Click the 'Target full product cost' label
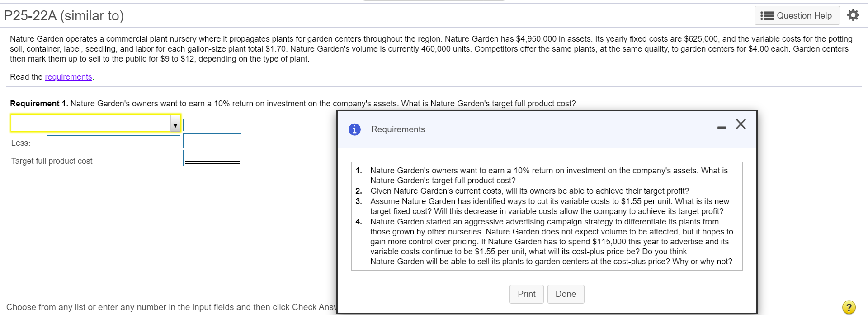The image size is (868, 315). 52,161
